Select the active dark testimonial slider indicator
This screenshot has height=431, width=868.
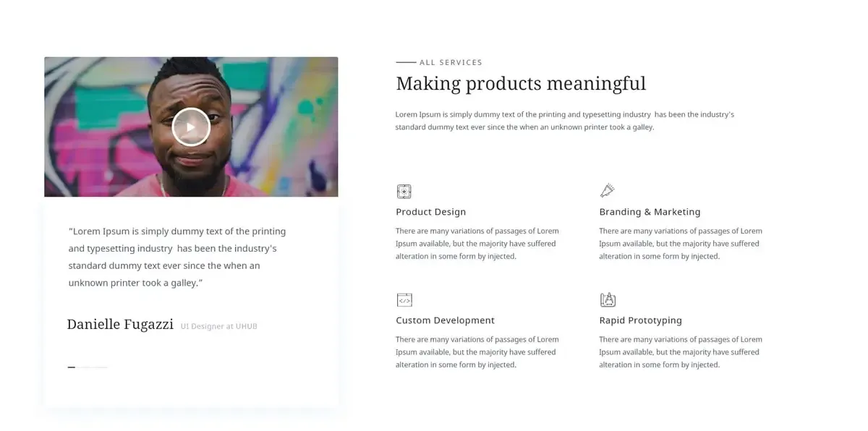[72, 367]
